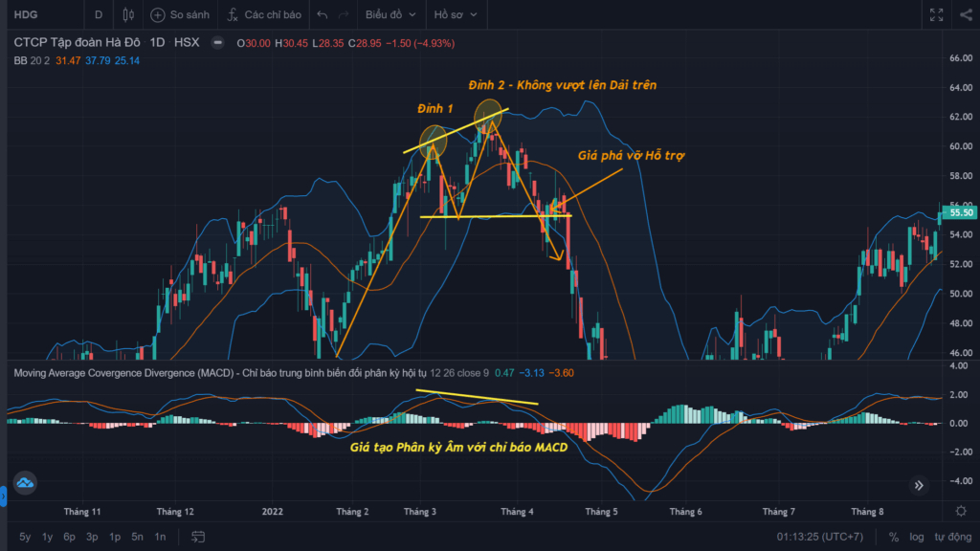Open the candlestick chart style icon
Viewport: 980px width, 551px height.
point(128,14)
